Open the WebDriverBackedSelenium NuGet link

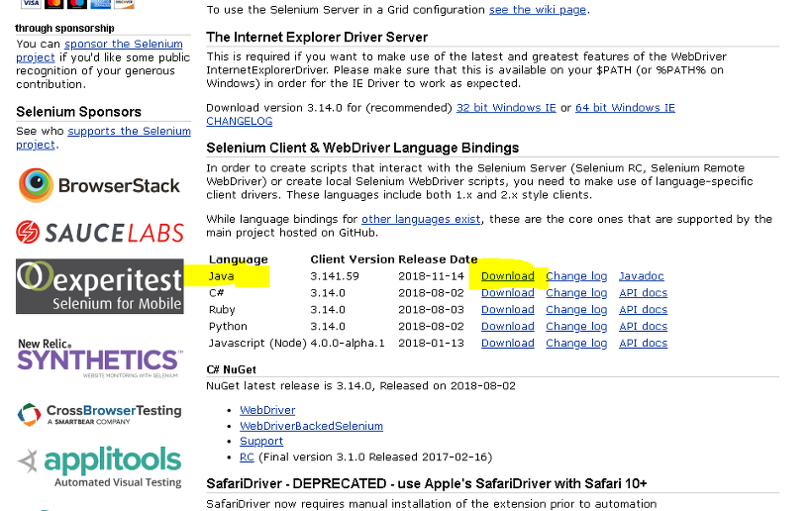tap(311, 426)
